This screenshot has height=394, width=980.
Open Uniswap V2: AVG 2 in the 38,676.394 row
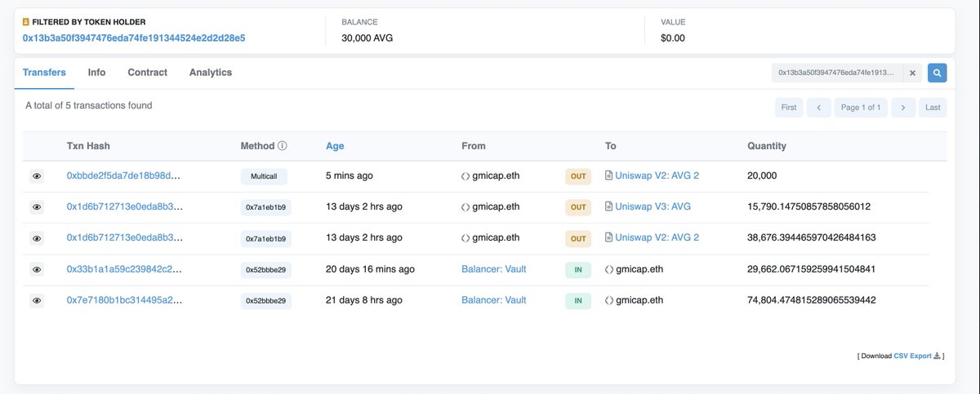tap(657, 238)
